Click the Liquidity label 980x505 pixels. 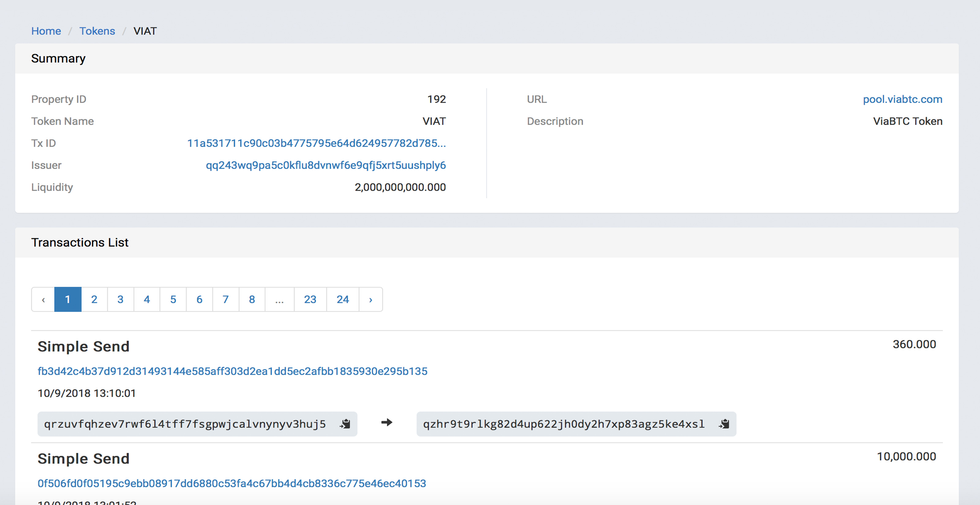pyautogui.click(x=52, y=187)
